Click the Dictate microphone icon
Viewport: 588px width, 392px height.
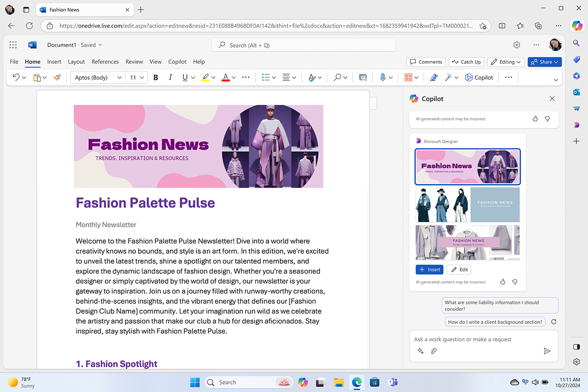coord(383,77)
